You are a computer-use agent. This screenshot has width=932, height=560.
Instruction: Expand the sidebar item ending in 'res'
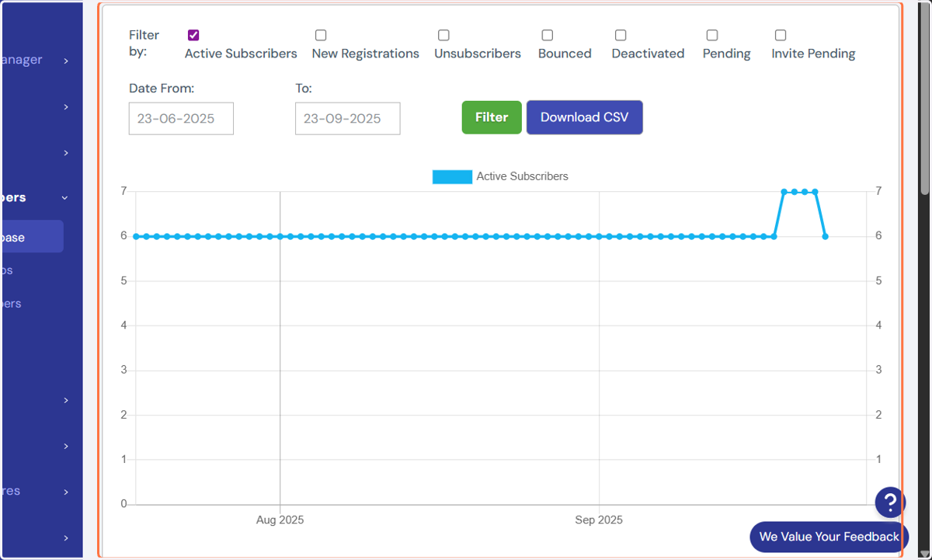66,492
